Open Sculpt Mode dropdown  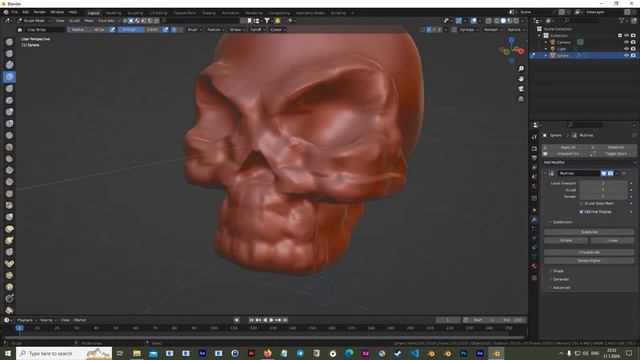(x=34, y=20)
